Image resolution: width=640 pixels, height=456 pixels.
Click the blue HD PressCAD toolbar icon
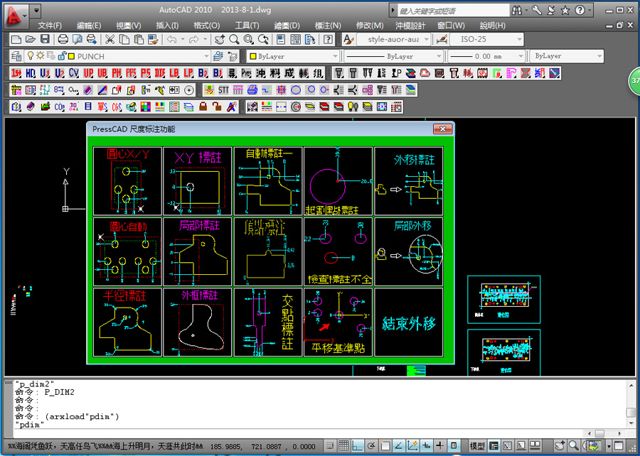coord(31,73)
